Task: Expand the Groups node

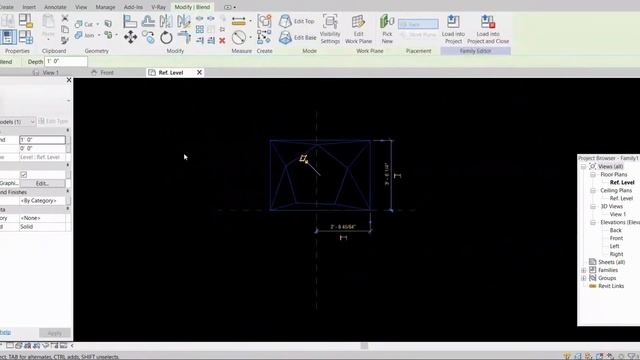Action: [x=584, y=278]
